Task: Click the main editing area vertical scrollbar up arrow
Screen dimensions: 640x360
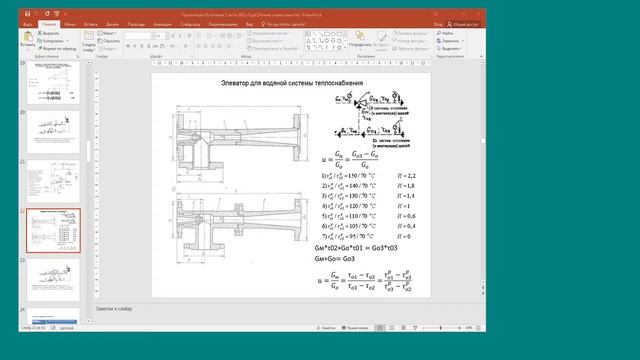Action: click(483, 62)
